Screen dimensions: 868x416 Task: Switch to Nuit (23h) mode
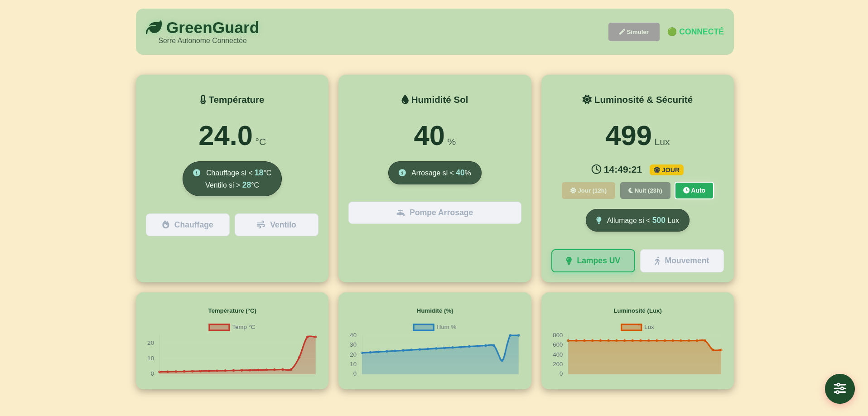pos(645,191)
